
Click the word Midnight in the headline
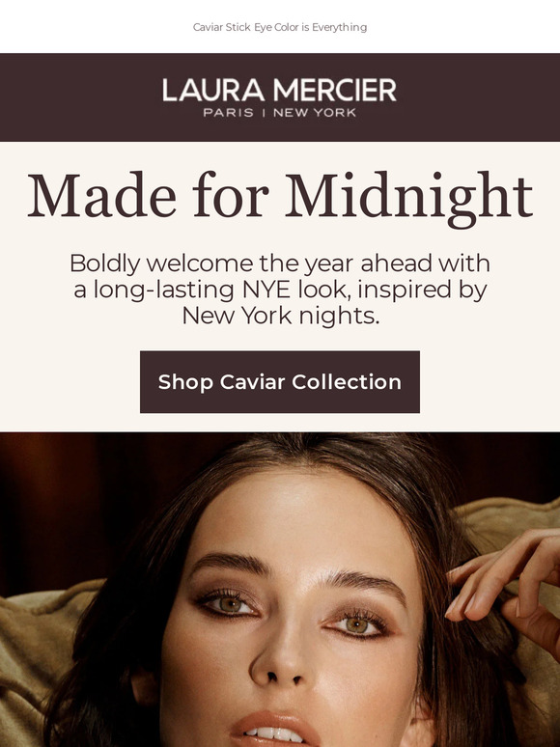click(409, 198)
